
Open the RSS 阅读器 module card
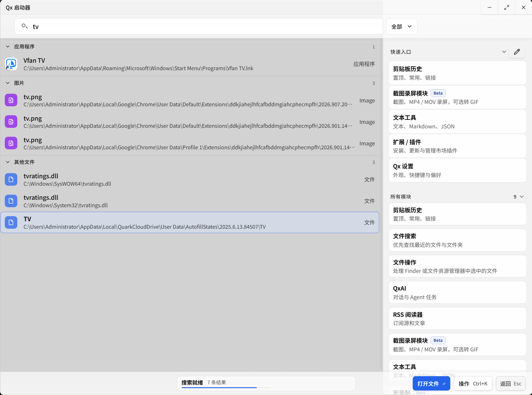457,319
